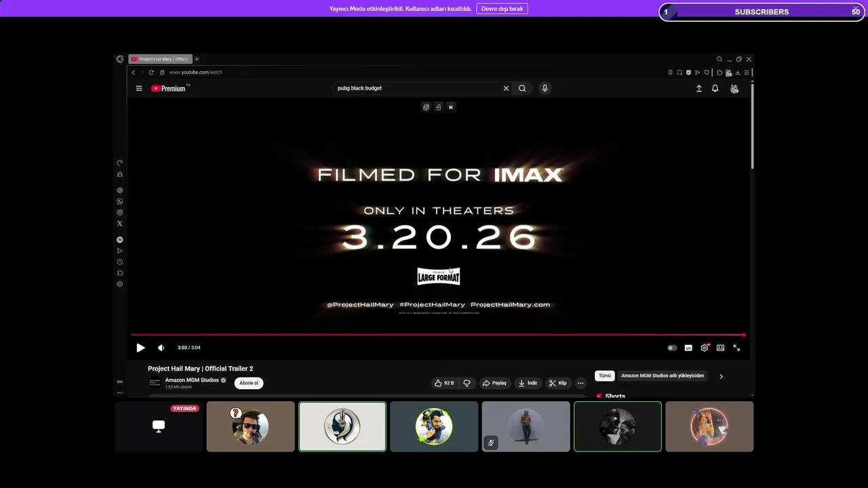Screen dimensions: 868x488
Task: Take a snapshot with browser toolbar icon
Action: point(679,73)
